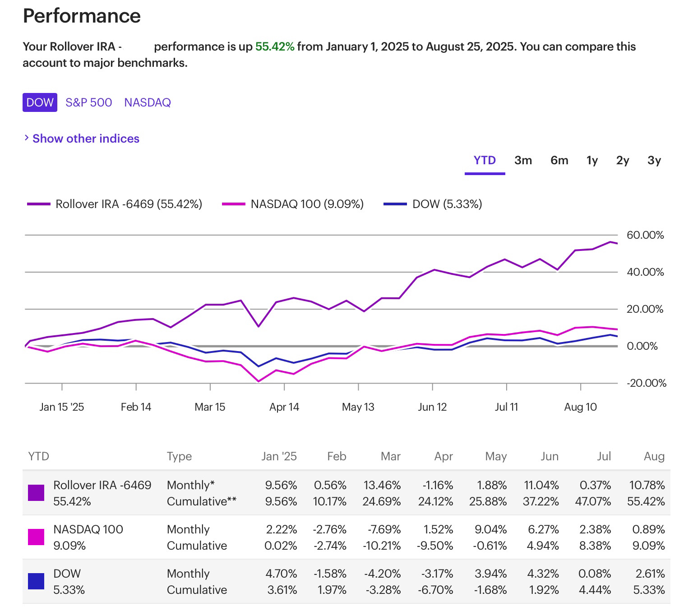Switch chart to 6m range
The height and width of the screenshot is (616, 693).
click(559, 160)
